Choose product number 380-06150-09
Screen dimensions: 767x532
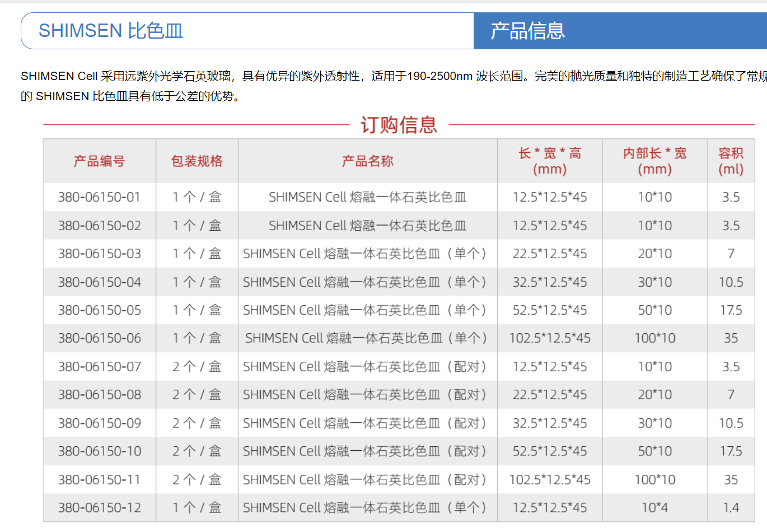99,423
